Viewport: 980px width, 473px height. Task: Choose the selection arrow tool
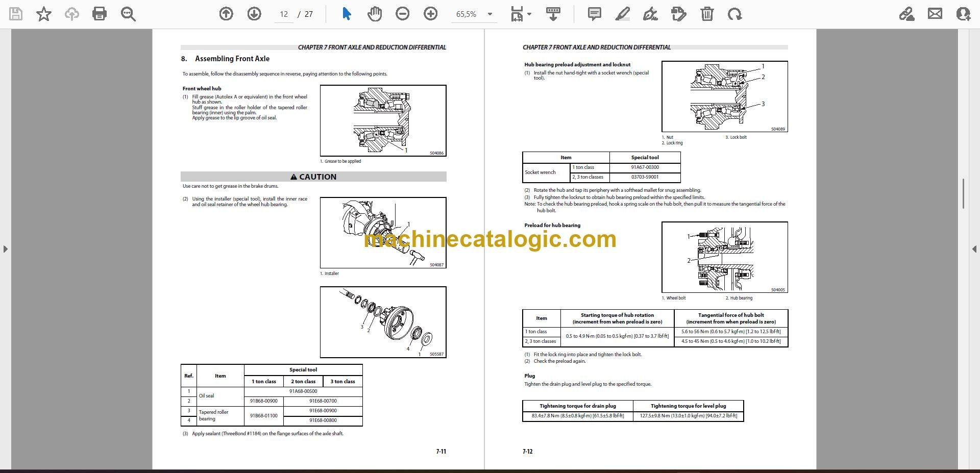click(x=347, y=14)
